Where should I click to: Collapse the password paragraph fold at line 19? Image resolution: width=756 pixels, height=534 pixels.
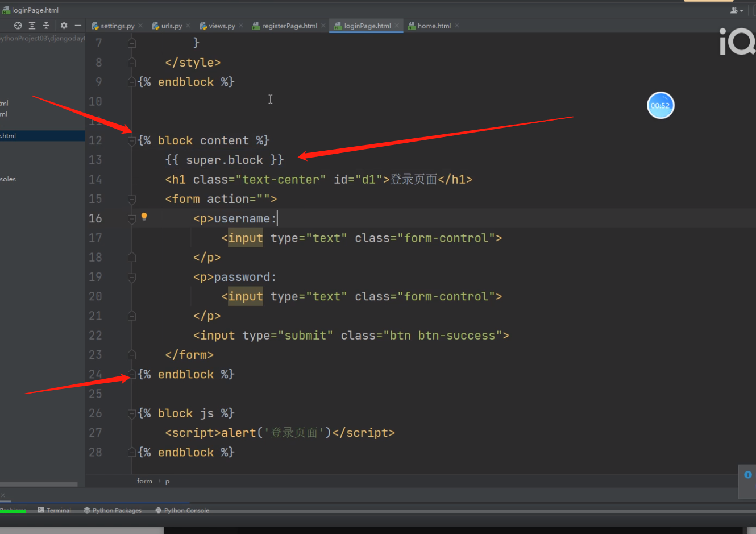pos(132,277)
